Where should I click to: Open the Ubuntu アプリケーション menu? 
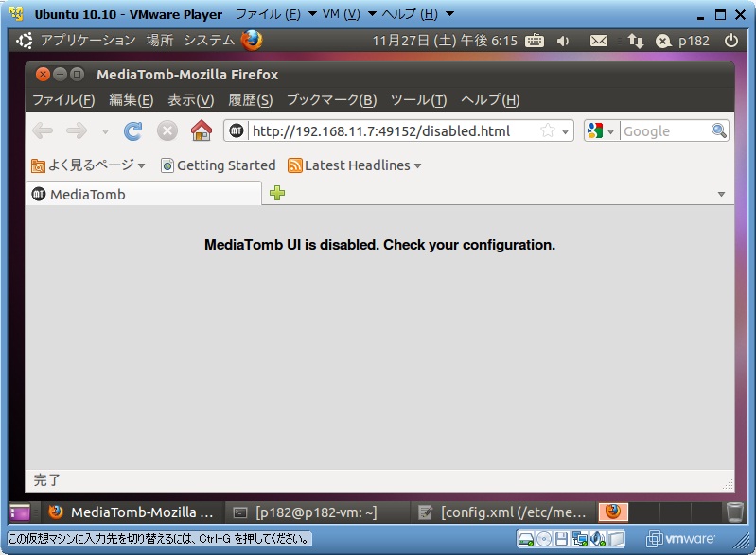[88, 41]
